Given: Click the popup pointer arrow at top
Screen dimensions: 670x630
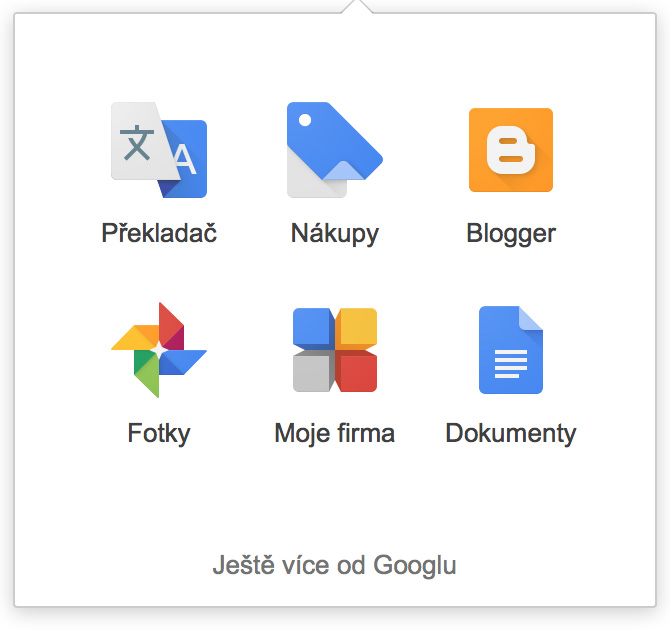Looking at the screenshot, I should (x=355, y=7).
